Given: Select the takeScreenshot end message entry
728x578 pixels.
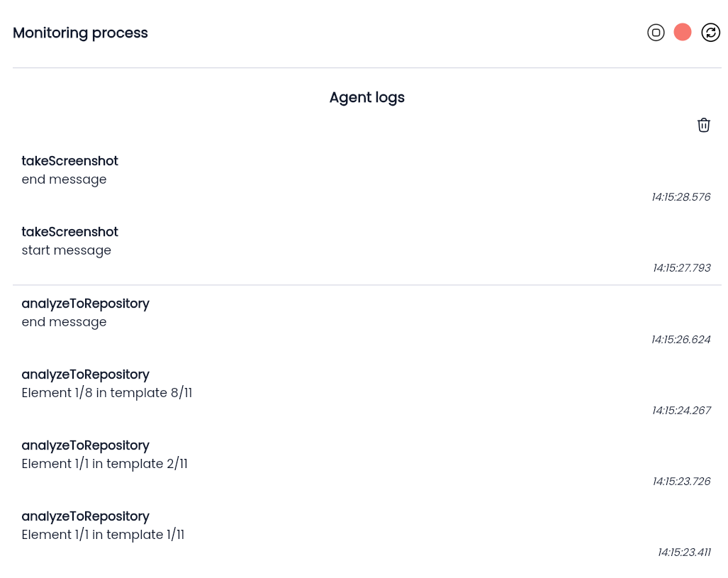Looking at the screenshot, I should (x=366, y=179).
